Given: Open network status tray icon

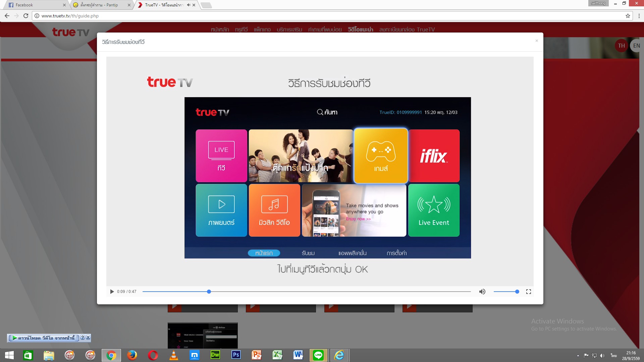Looking at the screenshot, I should (x=594, y=356).
